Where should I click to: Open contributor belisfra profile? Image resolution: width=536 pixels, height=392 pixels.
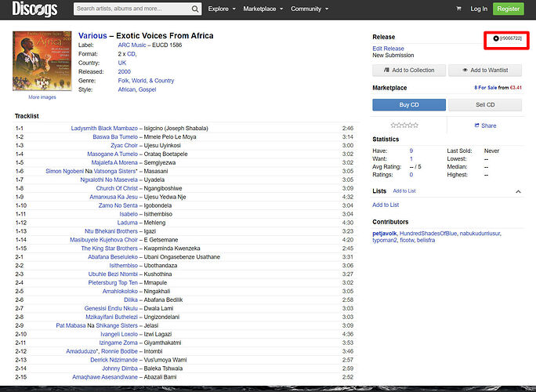click(x=426, y=240)
